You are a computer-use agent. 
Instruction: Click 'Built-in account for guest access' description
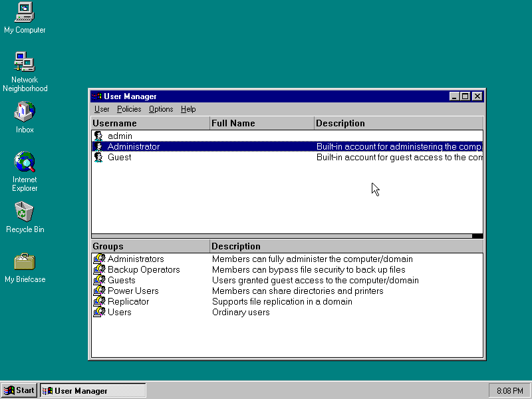tap(400, 157)
